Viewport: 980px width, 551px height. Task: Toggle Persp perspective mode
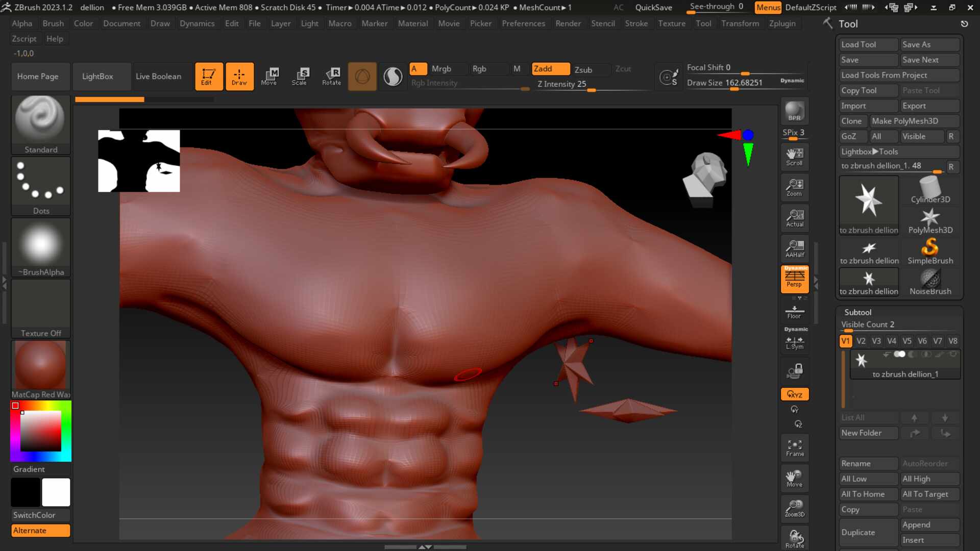[x=794, y=279]
